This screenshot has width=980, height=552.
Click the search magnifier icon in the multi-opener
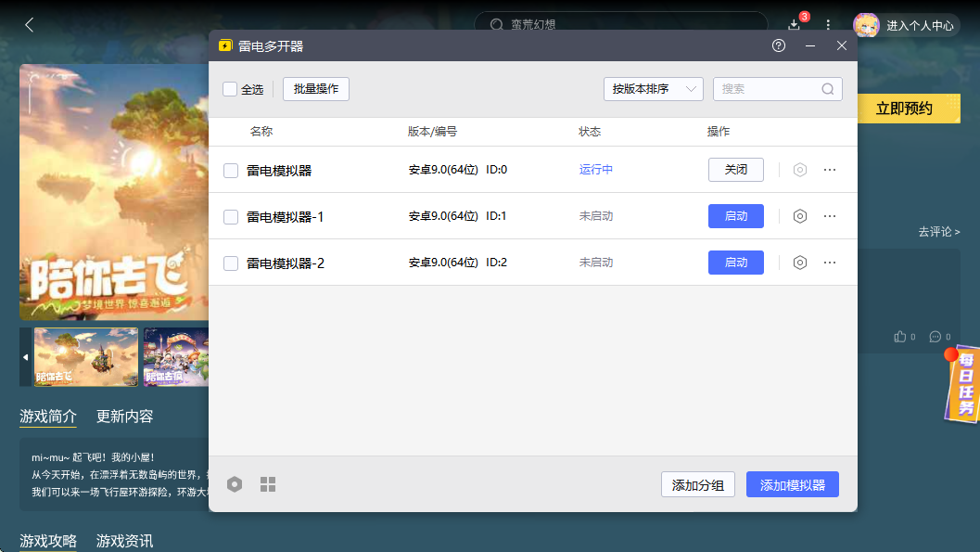click(828, 88)
